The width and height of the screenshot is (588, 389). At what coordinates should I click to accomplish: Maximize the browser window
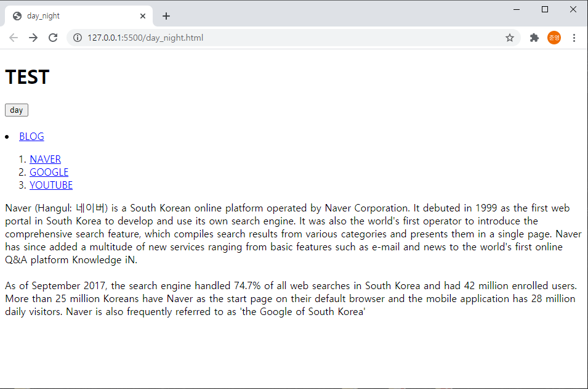[545, 9]
